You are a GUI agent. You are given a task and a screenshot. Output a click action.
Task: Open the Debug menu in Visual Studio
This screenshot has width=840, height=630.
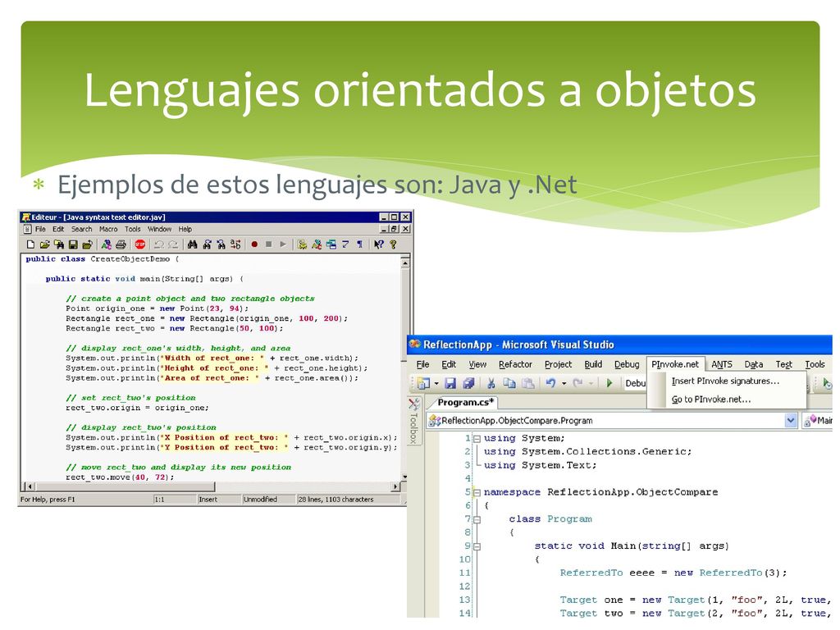(x=627, y=364)
